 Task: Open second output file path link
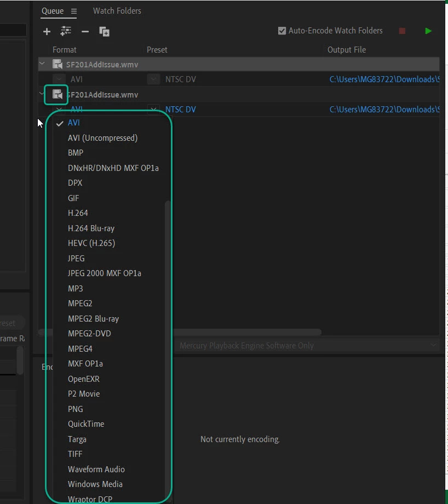pos(384,109)
